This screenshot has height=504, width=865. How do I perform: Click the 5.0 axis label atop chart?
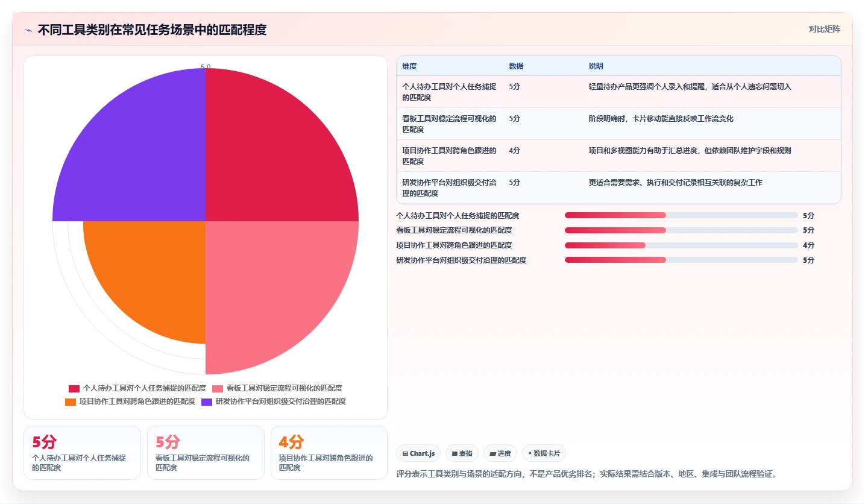[x=206, y=67]
